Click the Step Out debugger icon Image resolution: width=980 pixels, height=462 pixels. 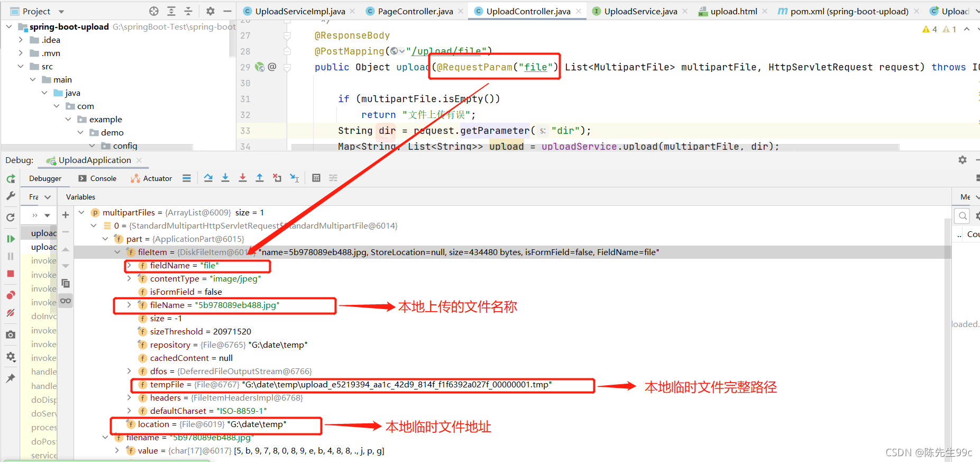[260, 178]
